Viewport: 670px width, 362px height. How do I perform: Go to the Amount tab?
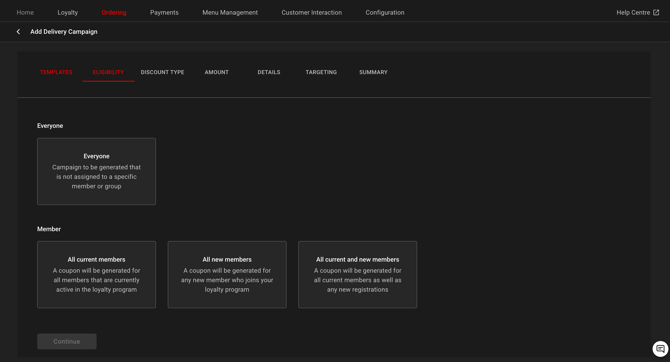tap(217, 72)
